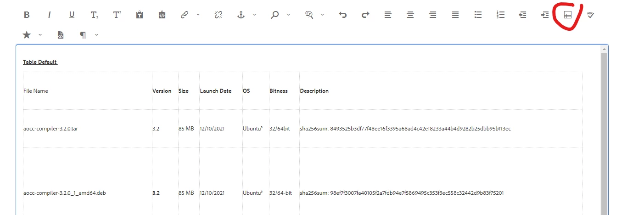Open the find and replace dropdown

pyautogui.click(x=322, y=15)
